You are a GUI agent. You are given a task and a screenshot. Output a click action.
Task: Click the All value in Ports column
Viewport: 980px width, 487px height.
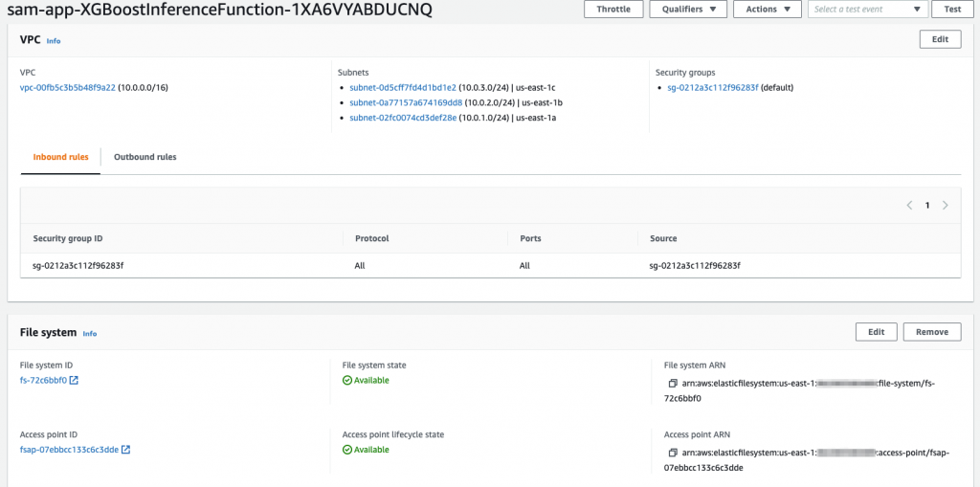point(524,266)
